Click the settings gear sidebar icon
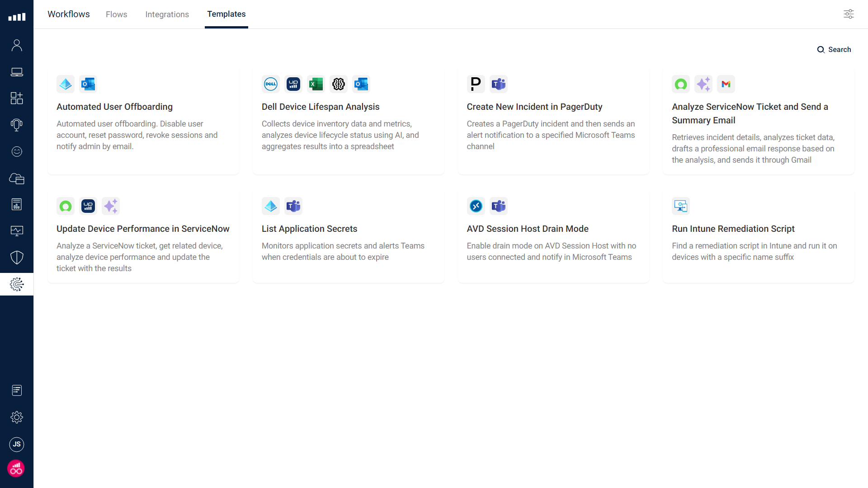 coord(17,417)
